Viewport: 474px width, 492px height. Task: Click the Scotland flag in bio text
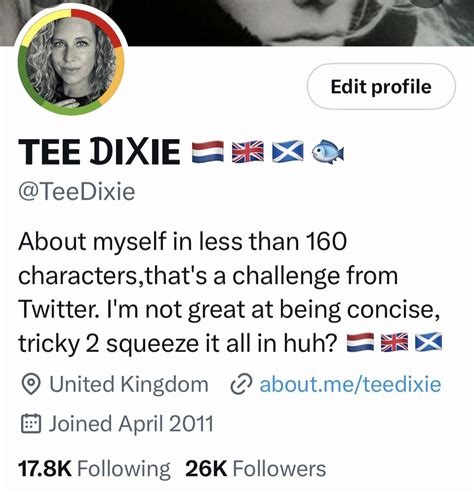point(428,343)
